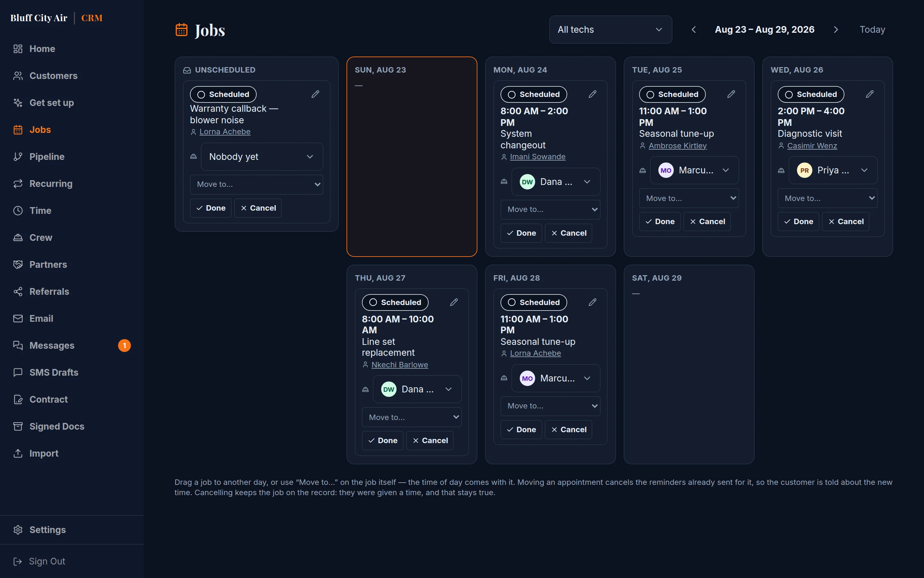Open the Messages sidebar item

(x=72, y=346)
